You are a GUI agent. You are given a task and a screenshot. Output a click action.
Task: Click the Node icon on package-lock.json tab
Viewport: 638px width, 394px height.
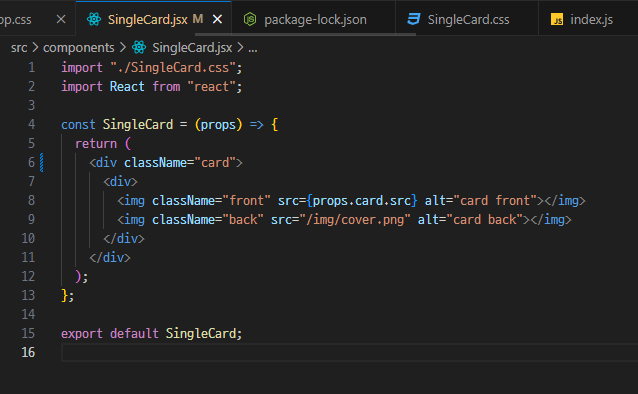pos(250,19)
